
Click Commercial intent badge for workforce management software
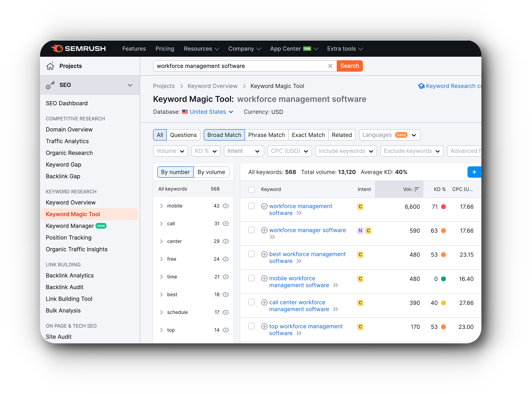coord(360,207)
